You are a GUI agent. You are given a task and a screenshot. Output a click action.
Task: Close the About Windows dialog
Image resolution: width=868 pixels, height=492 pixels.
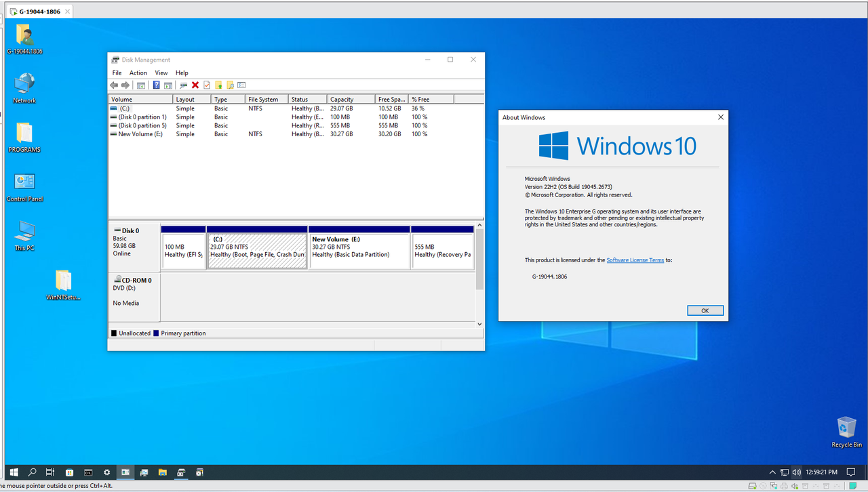point(720,117)
